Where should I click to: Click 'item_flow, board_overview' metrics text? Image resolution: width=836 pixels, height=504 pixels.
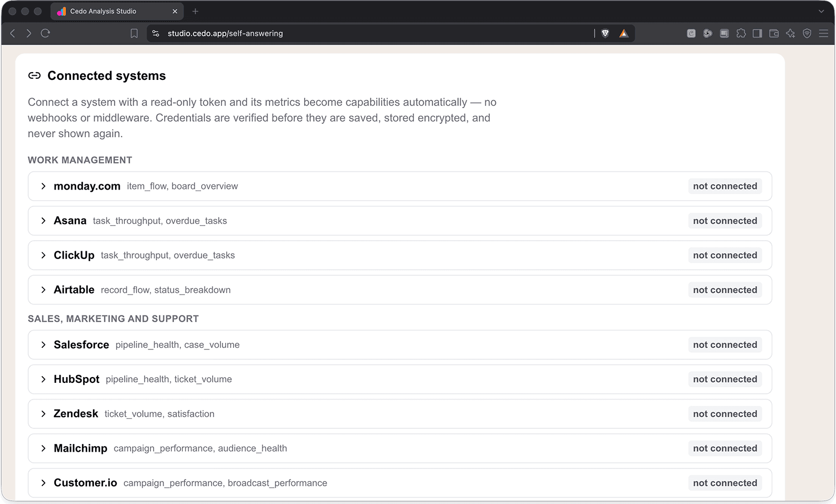coord(182,186)
